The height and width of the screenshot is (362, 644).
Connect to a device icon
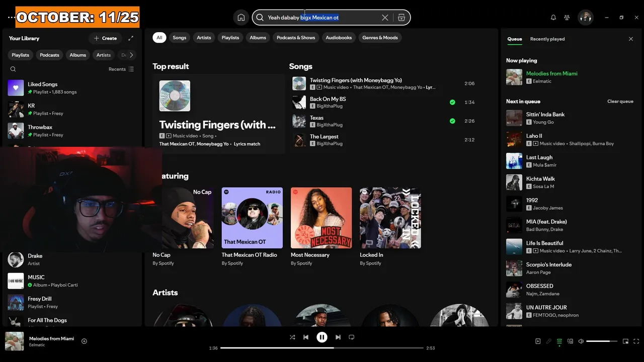pos(570,341)
